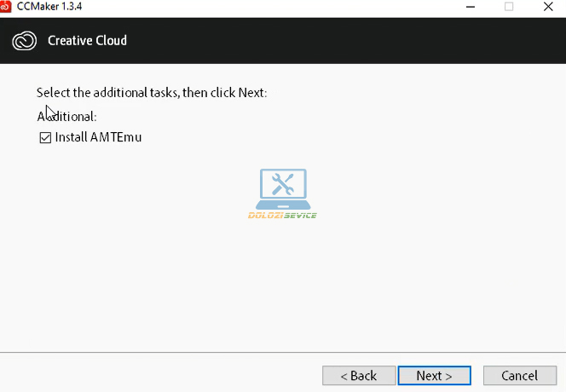
Task: Click the Creative Cloud logo icon
Action: (24, 40)
